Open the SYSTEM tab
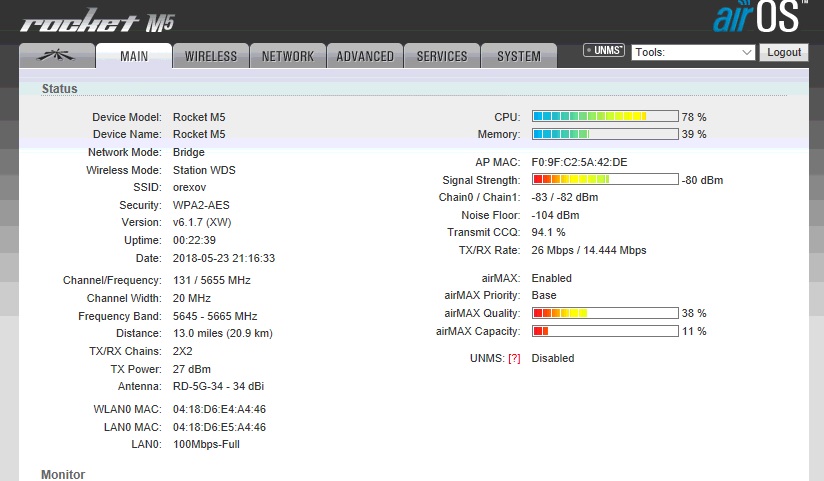This screenshot has height=481, width=824. tap(519, 56)
